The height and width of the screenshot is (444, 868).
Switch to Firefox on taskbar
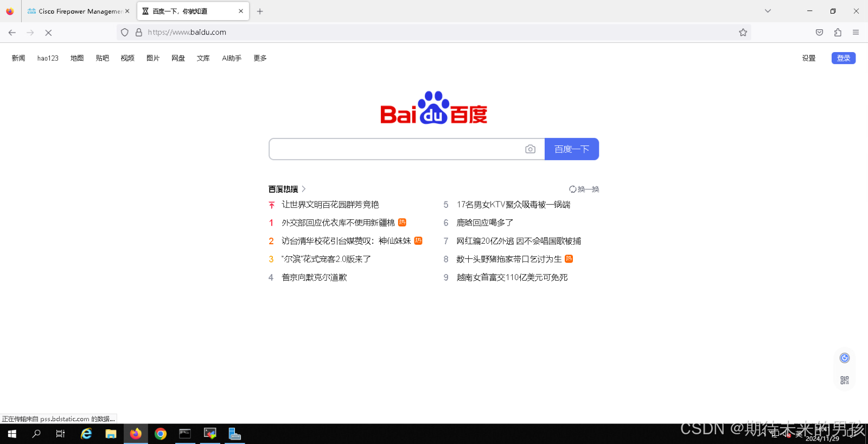(136, 434)
